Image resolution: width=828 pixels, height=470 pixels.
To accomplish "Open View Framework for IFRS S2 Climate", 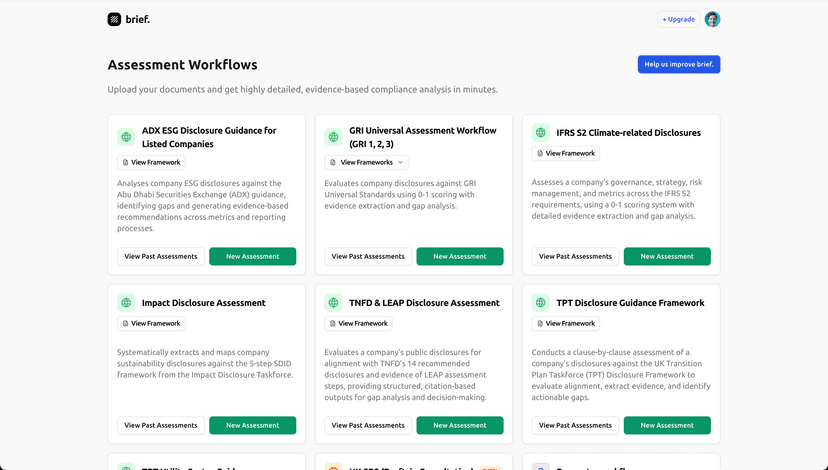I will click(x=566, y=153).
